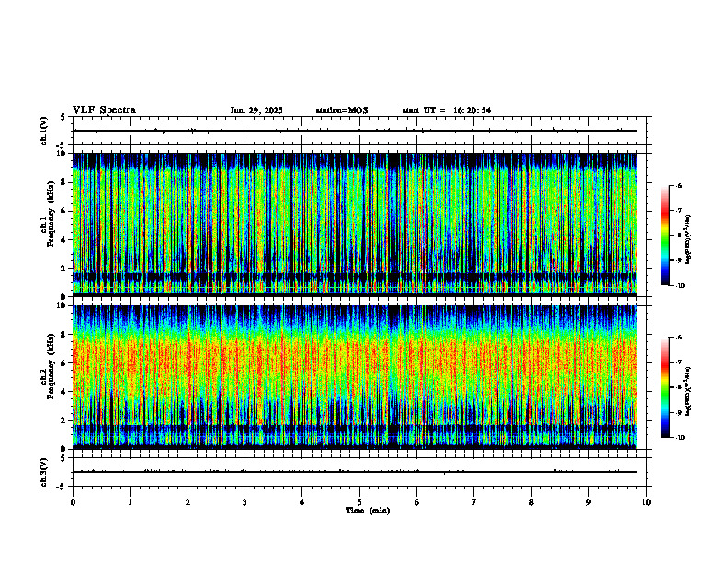This screenshot has width=728, height=563.
Task: Click time axis tick label "5"
Action: [359, 502]
